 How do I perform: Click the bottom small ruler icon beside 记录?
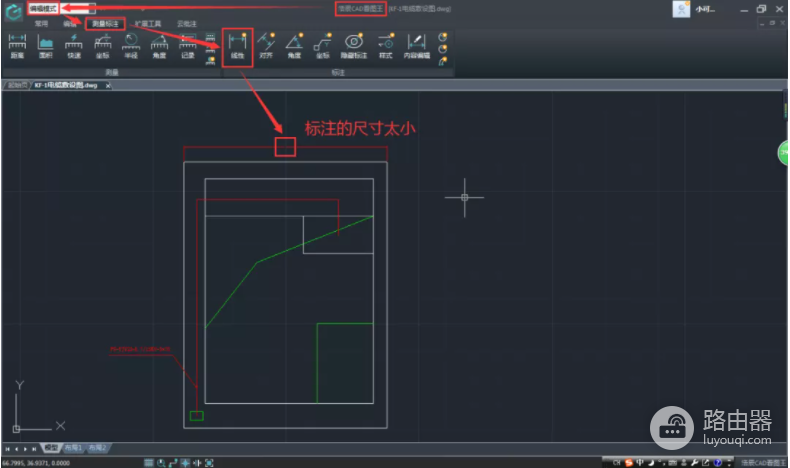click(211, 61)
